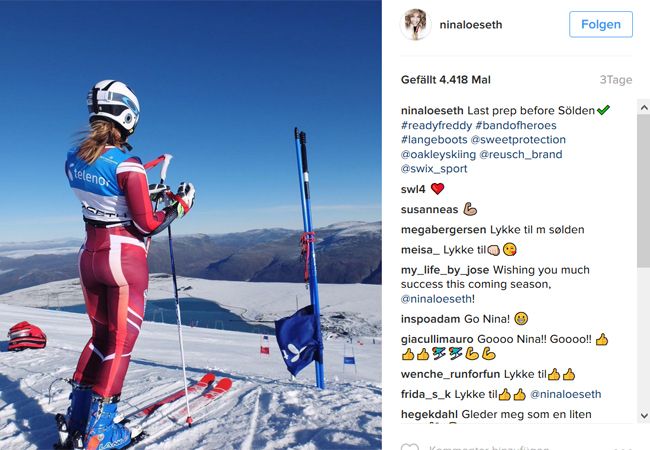Click the Gefällt 4.418 Mal likes count
The width and height of the screenshot is (650, 450).
pos(446,80)
